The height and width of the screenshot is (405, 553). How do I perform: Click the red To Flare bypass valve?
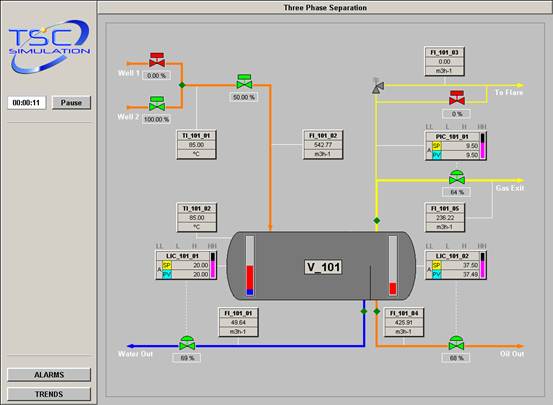coord(457,98)
